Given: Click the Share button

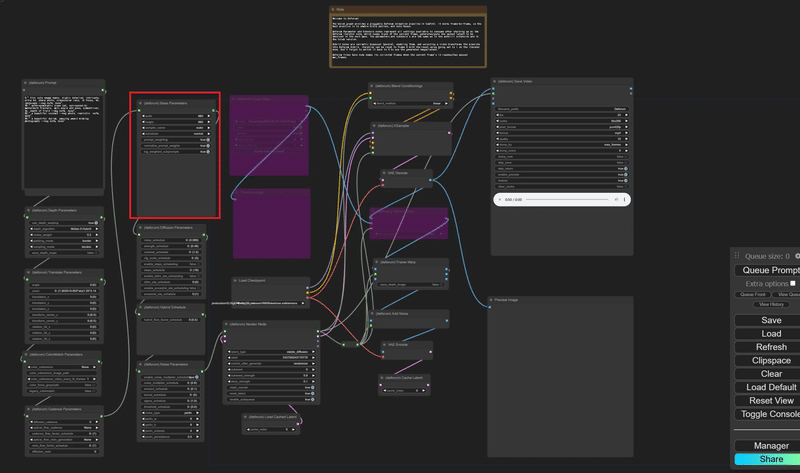Looking at the screenshot, I should click(768, 459).
